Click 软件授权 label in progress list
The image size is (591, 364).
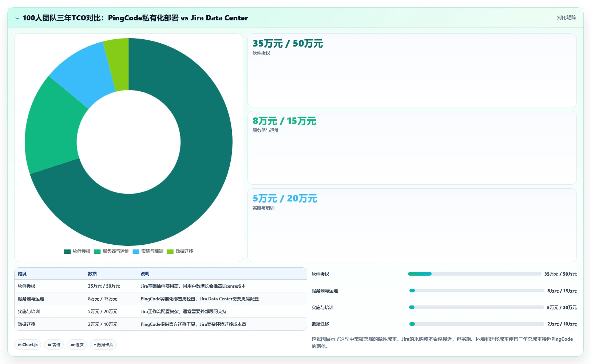click(x=320, y=274)
